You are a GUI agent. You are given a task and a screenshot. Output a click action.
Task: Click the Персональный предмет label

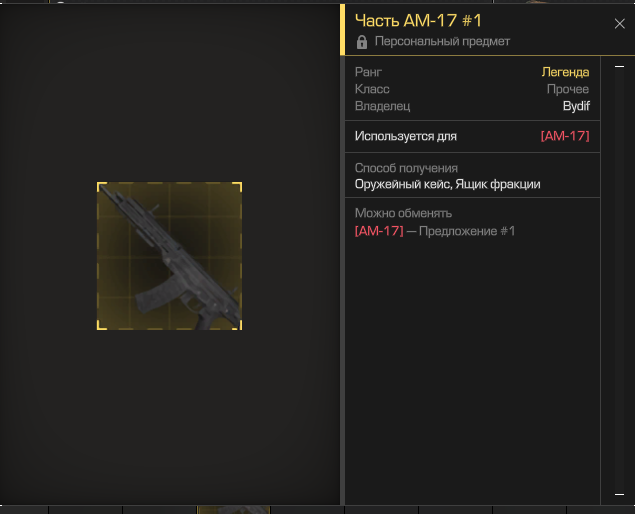[442, 41]
